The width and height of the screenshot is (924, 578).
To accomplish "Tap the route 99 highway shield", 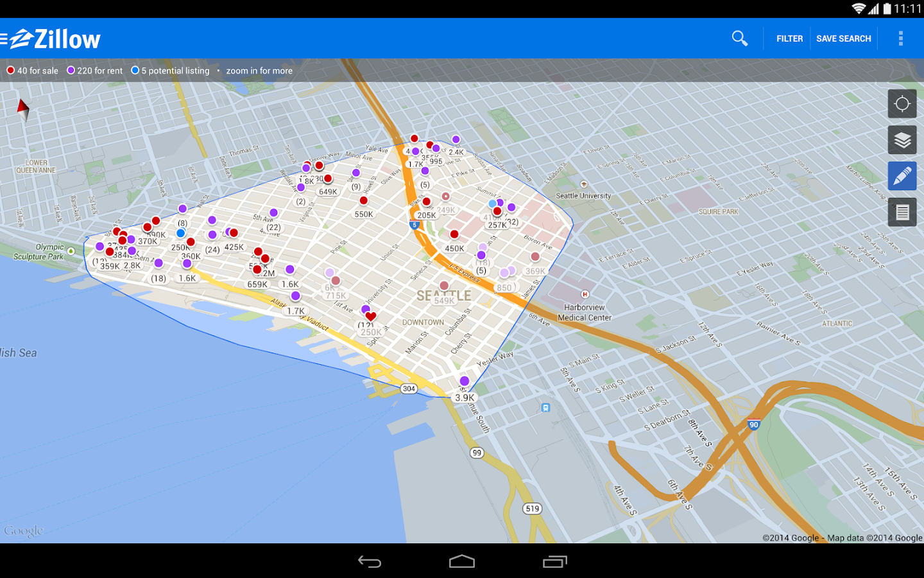I will 477,453.
